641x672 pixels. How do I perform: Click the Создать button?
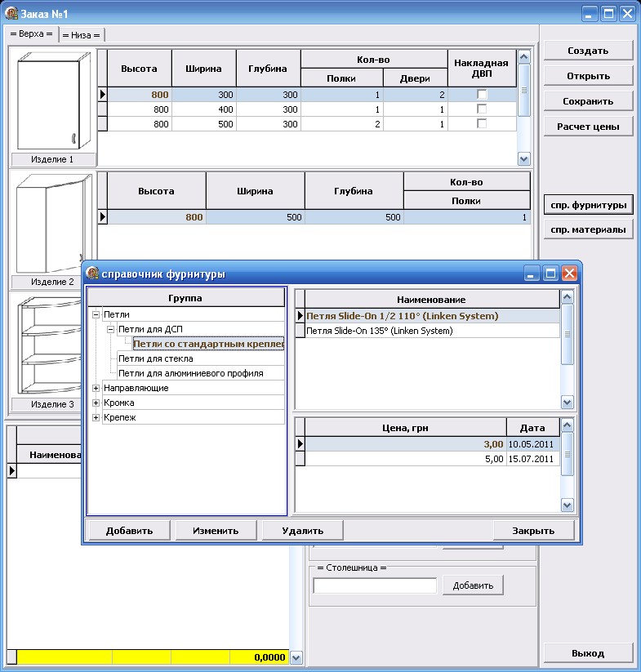[588, 51]
